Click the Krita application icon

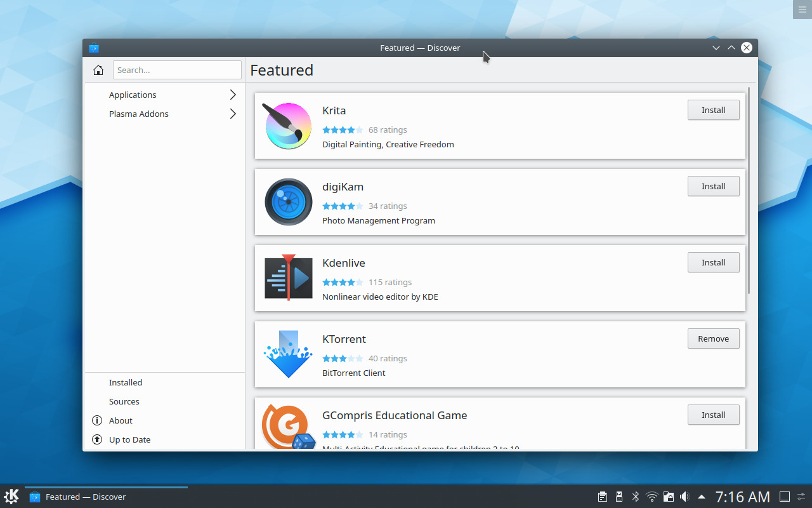287,126
